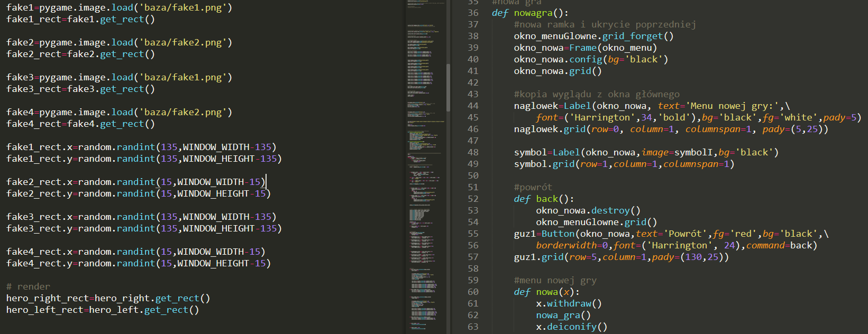Click line number 44 in the gutter
868x334 pixels.
coord(473,106)
